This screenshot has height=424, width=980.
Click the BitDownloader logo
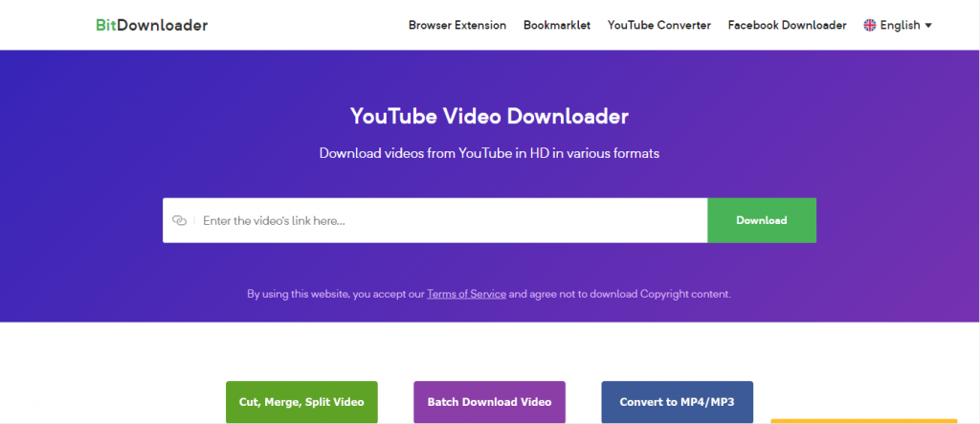(151, 25)
